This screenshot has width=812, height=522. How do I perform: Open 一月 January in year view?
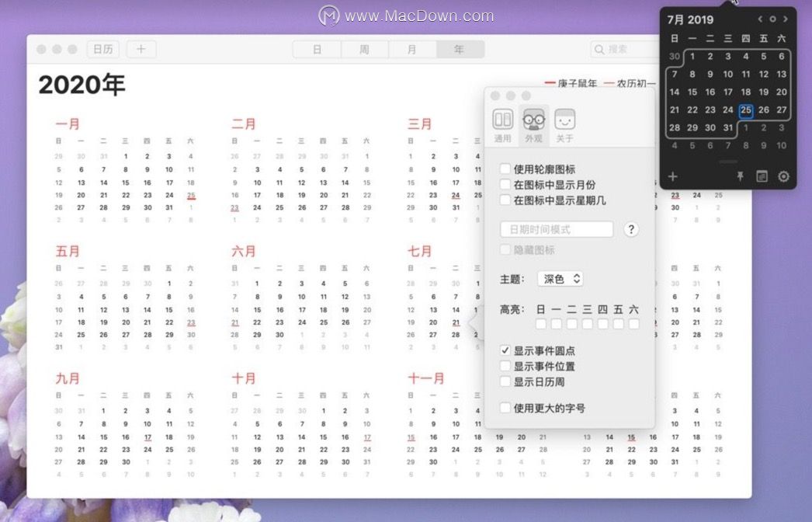click(x=68, y=124)
